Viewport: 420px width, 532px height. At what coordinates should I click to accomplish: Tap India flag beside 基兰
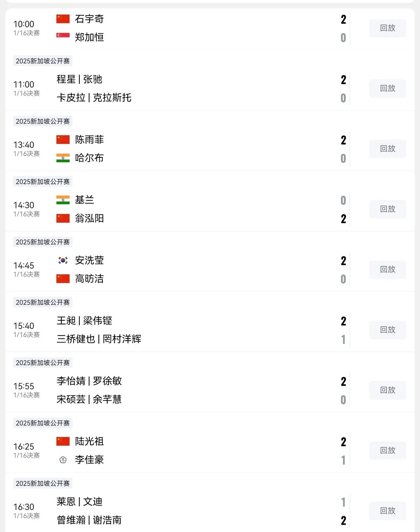click(x=63, y=200)
